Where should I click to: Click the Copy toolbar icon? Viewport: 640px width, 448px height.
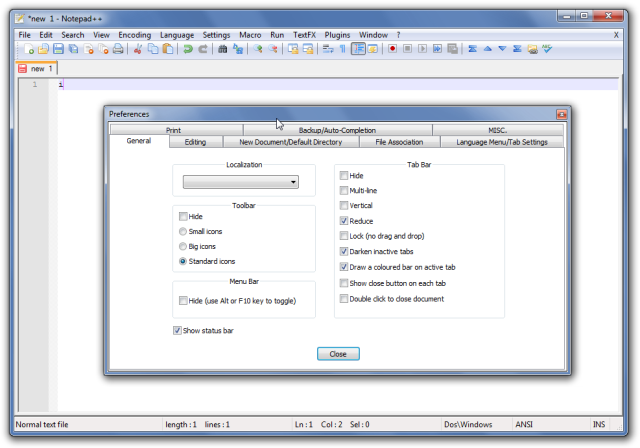tap(153, 49)
